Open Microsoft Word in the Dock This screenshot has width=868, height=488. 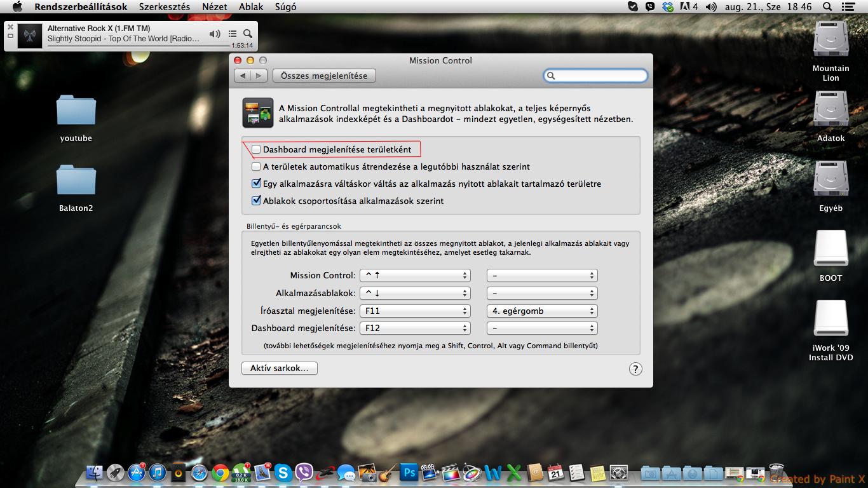(493, 473)
